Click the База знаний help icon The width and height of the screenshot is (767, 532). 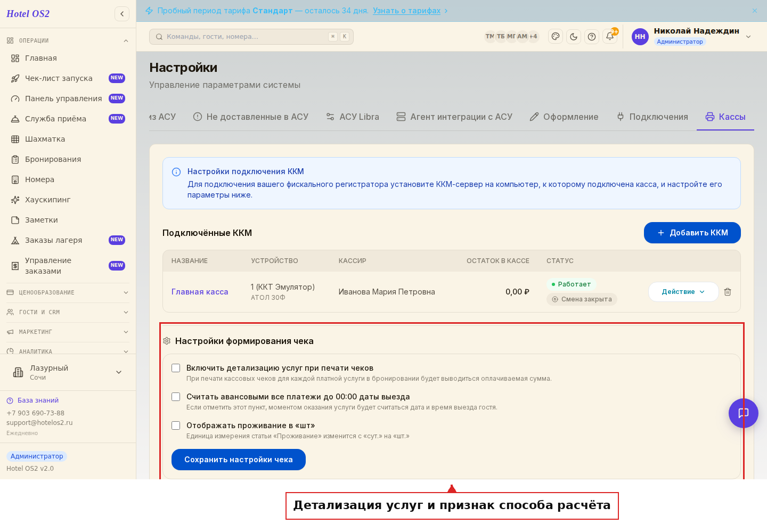[10, 400]
